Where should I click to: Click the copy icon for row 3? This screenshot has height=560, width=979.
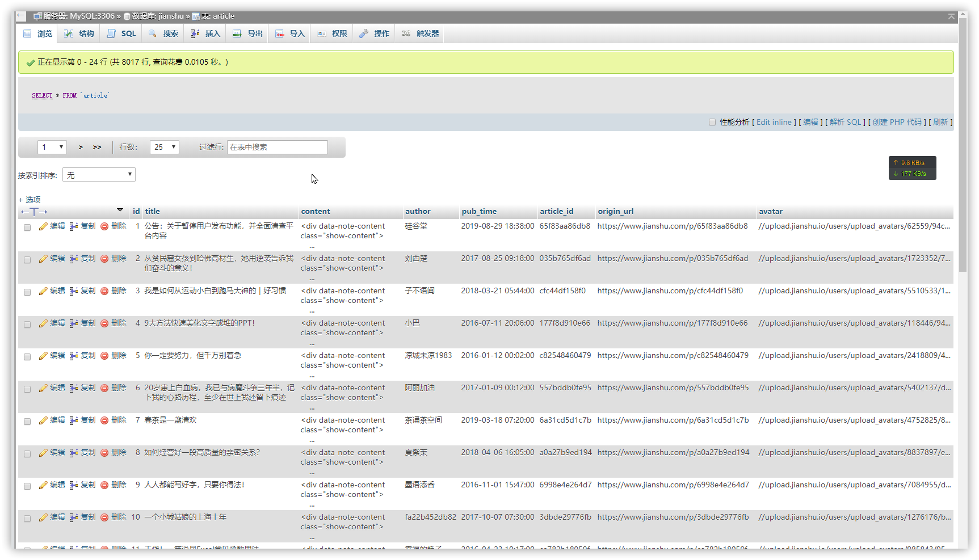click(x=74, y=291)
